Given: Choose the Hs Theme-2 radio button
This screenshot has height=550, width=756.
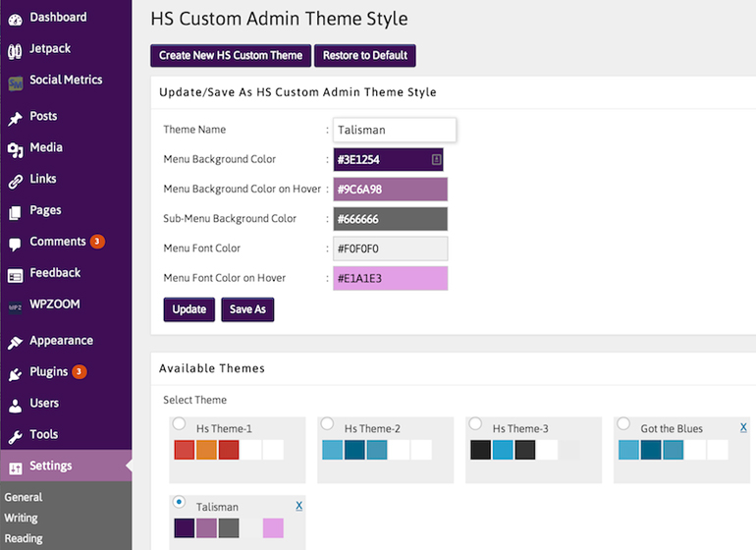Looking at the screenshot, I should (327, 424).
